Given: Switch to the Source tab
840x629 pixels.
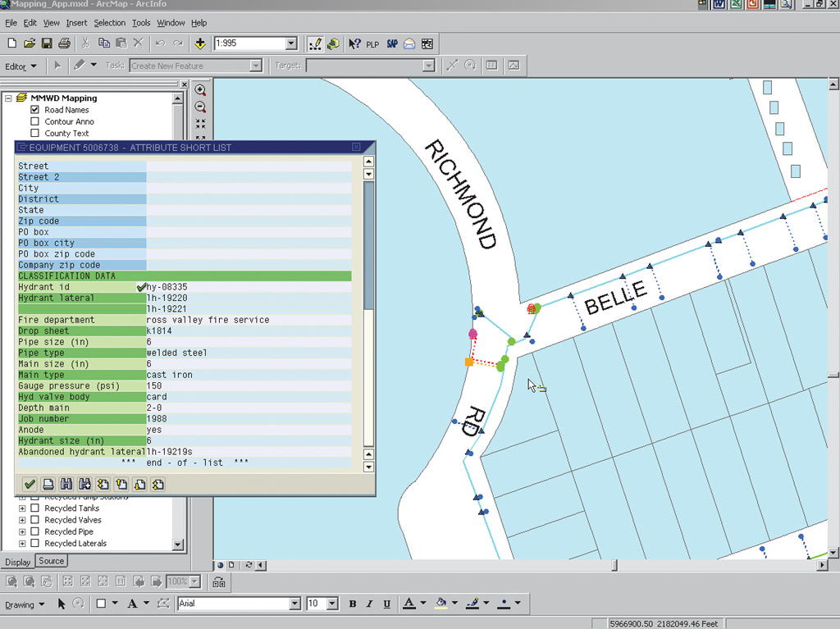Looking at the screenshot, I should tap(51, 561).
